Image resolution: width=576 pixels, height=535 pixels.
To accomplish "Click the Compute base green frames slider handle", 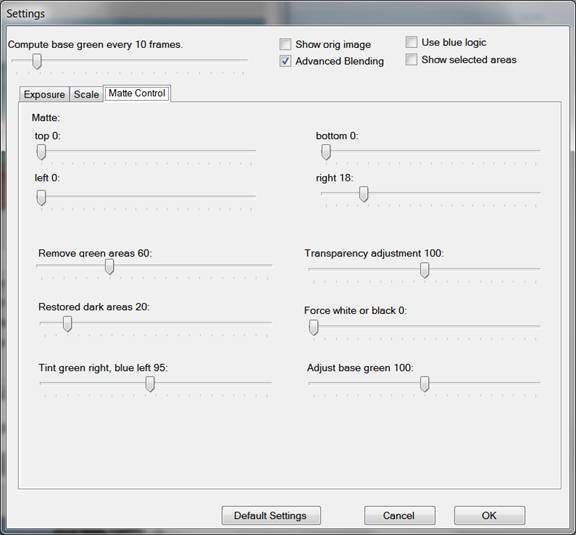I will pyautogui.click(x=36, y=61).
